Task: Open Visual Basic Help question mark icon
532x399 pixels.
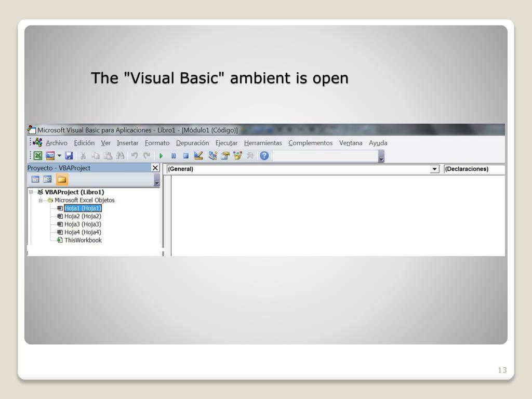Action: [x=264, y=156]
